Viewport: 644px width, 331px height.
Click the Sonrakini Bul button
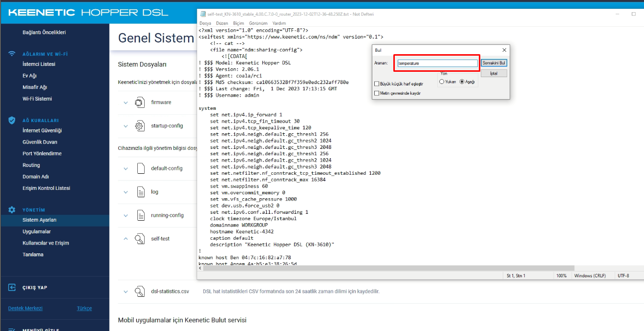click(x=494, y=63)
